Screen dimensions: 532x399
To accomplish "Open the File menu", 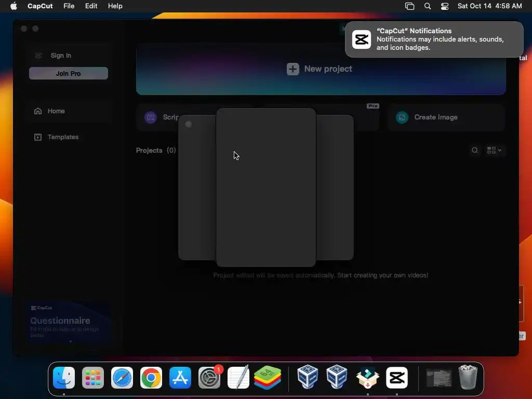I will tap(69, 6).
